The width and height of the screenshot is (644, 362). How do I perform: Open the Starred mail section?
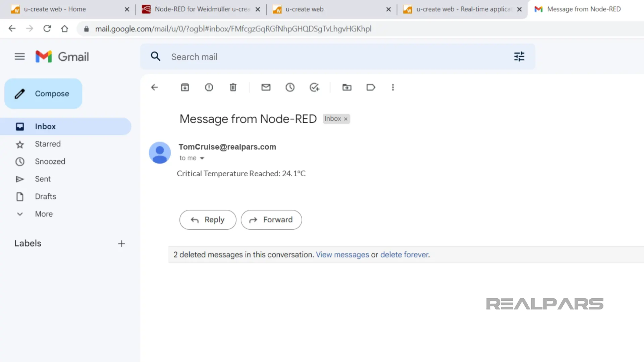(48, 144)
